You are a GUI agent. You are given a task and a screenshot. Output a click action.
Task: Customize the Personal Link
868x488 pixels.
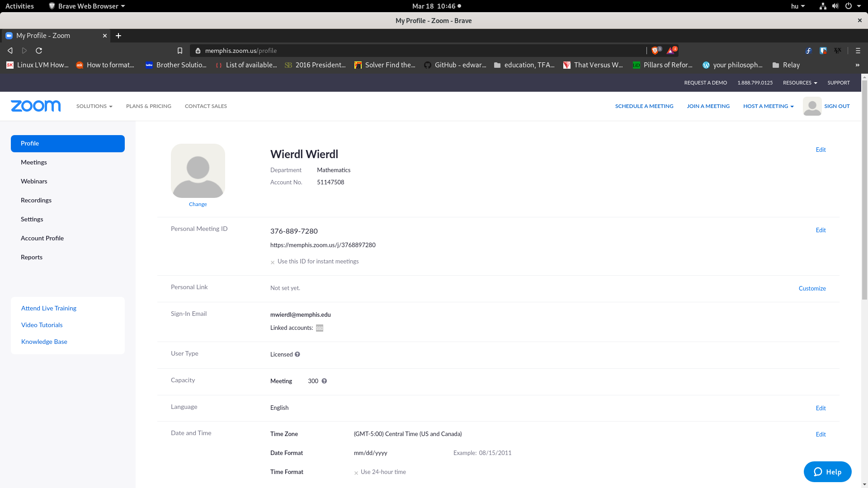[x=812, y=288]
